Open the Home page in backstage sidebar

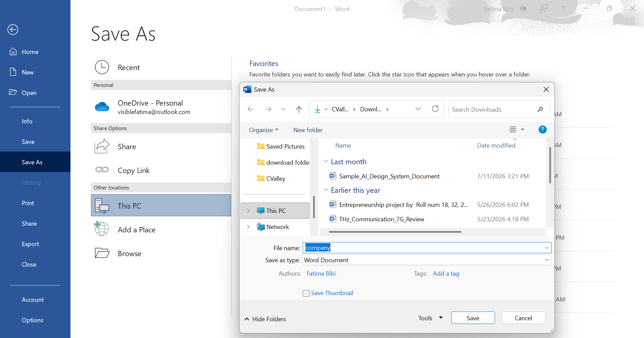tap(35, 52)
